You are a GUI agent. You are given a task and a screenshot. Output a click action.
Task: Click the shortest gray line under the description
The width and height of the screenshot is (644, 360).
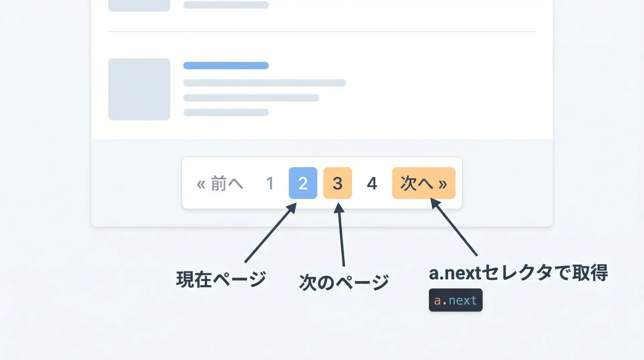[226, 112]
